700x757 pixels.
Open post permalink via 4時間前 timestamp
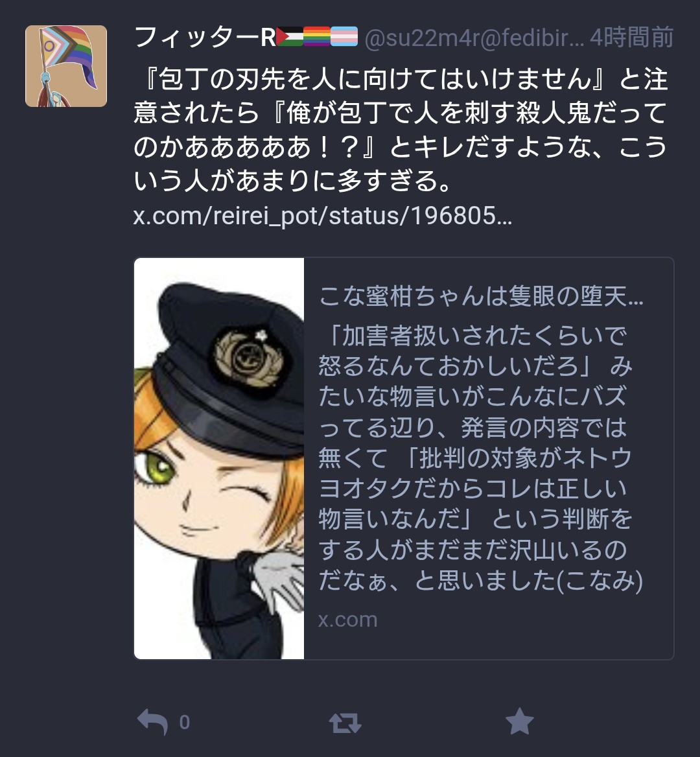pyautogui.click(x=631, y=37)
